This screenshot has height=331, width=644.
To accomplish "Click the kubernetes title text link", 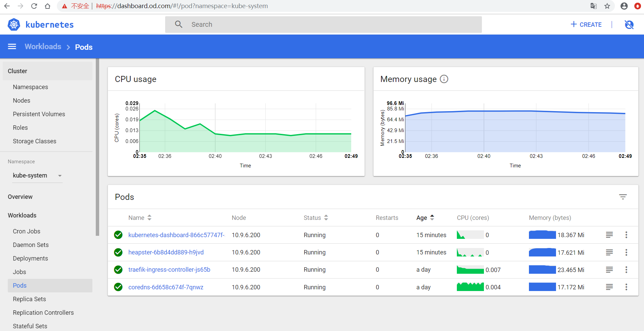I will (x=49, y=24).
